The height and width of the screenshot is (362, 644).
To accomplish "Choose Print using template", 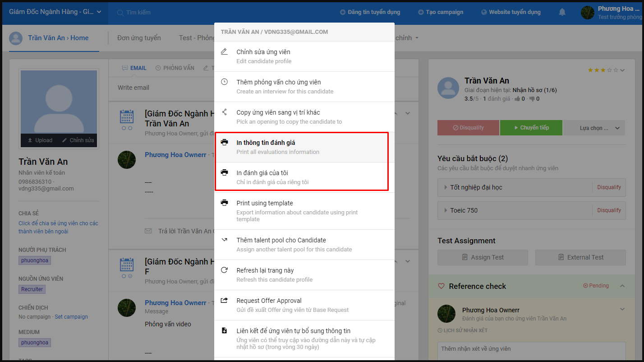I will (304, 211).
